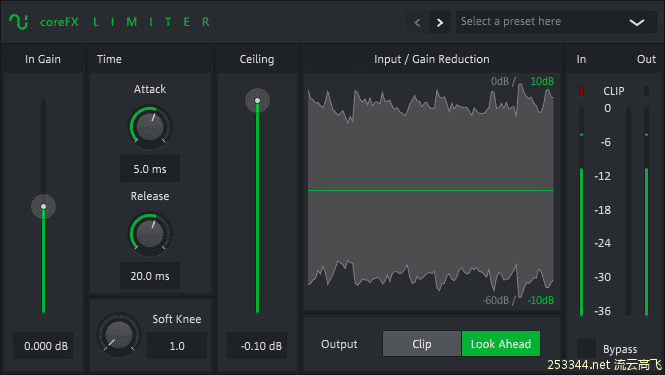This screenshot has width=665, height=375.
Task: Click the Attack knob
Action: (x=150, y=127)
